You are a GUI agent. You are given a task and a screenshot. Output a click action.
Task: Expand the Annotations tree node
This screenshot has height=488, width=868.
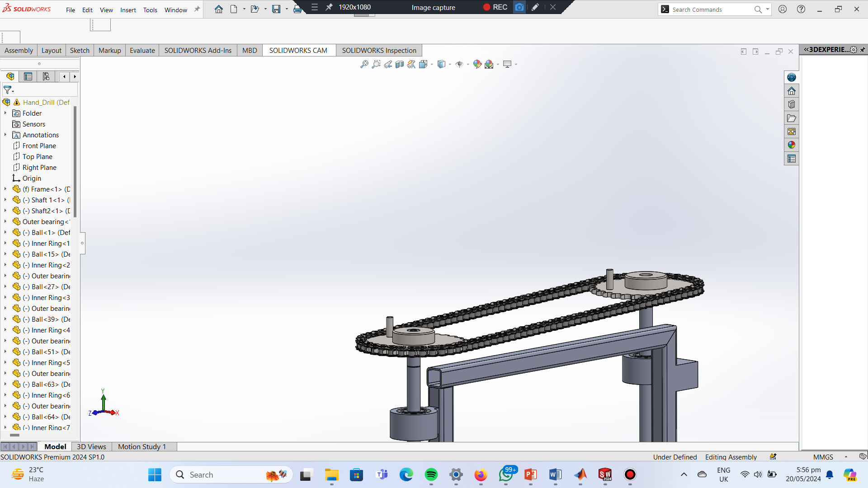[x=5, y=135]
